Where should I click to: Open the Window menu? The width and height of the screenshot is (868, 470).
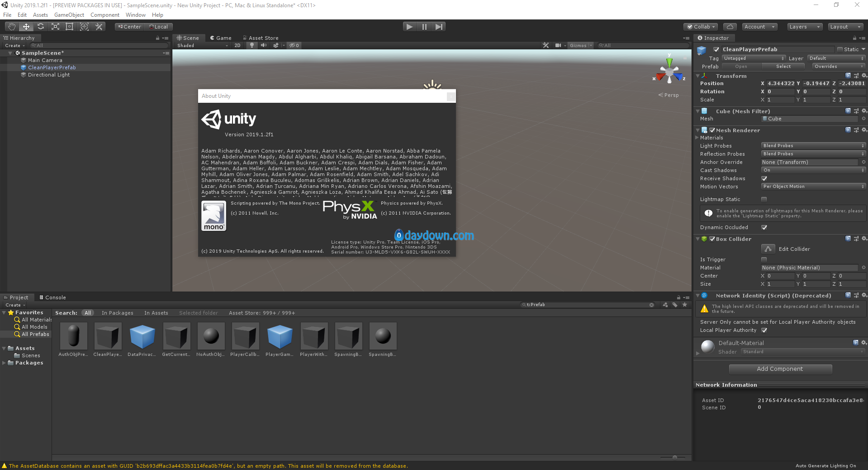coord(136,15)
